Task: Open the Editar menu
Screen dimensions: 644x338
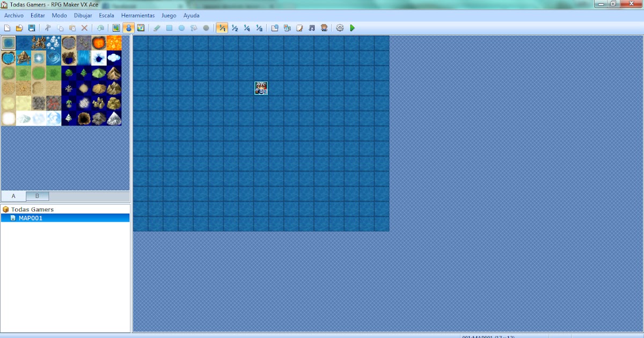Action: coord(38,16)
